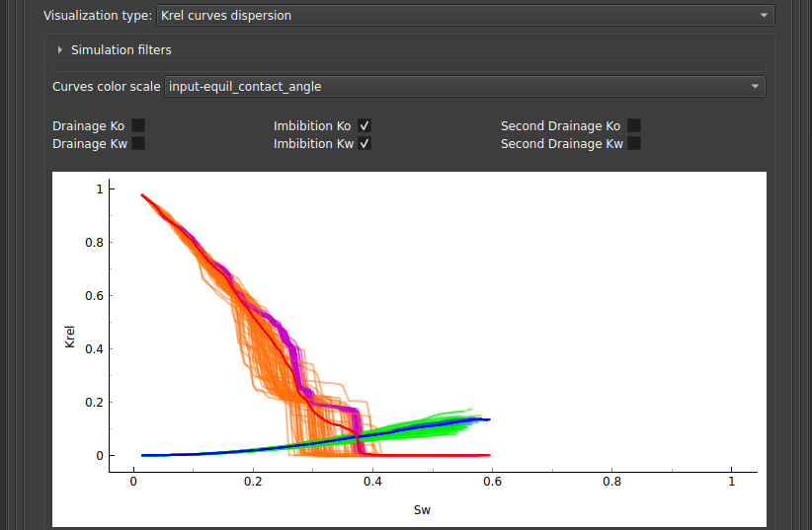This screenshot has height=530, width=812.
Task: Uncheck the Imbibition Kw checkbox
Action: click(x=365, y=144)
